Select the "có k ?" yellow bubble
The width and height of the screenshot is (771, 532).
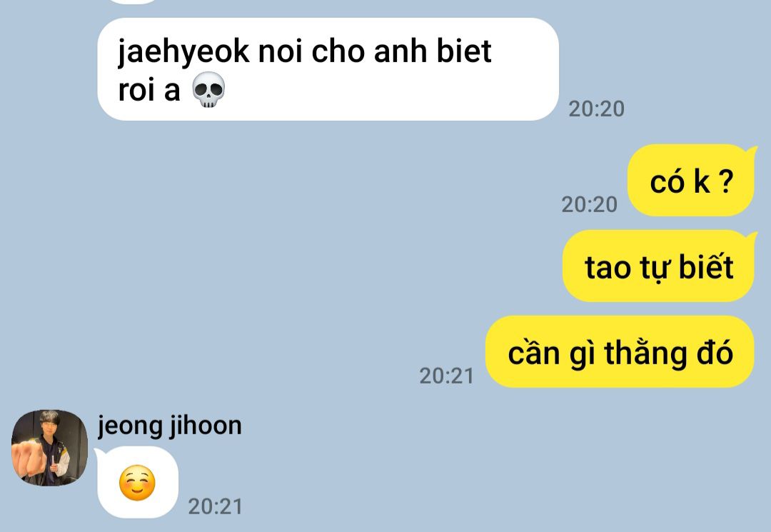(691, 181)
